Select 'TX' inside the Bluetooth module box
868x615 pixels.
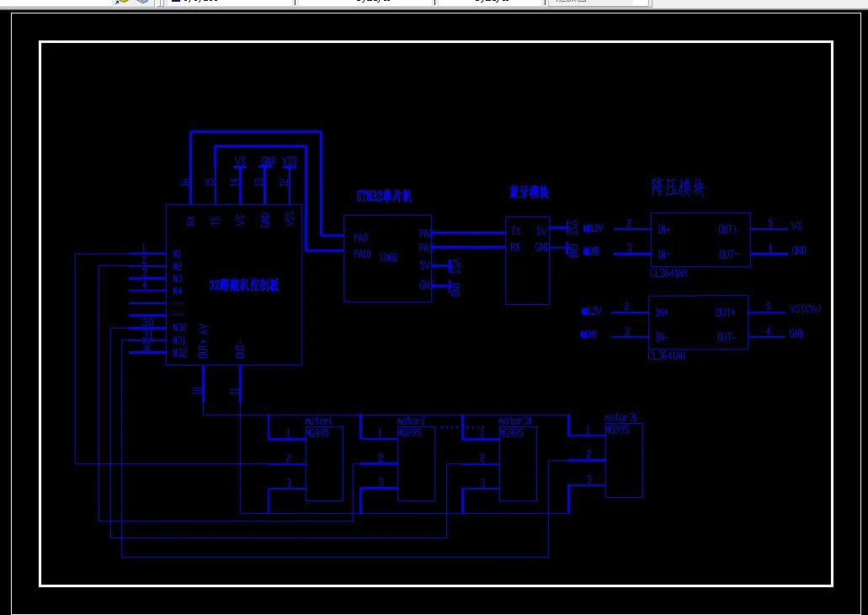(x=515, y=231)
